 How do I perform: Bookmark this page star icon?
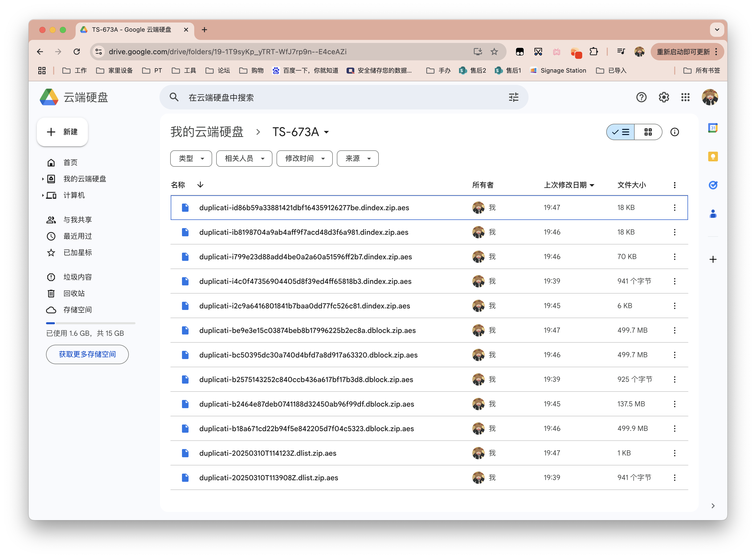494,51
